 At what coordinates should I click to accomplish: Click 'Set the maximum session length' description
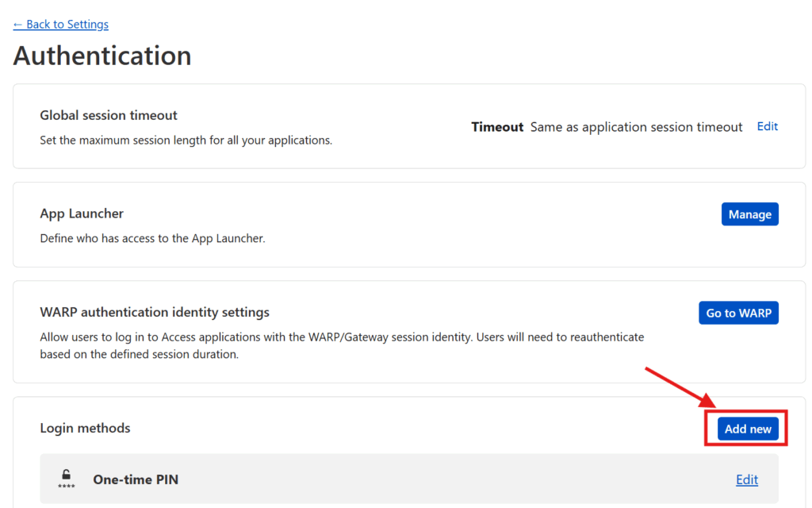point(186,140)
